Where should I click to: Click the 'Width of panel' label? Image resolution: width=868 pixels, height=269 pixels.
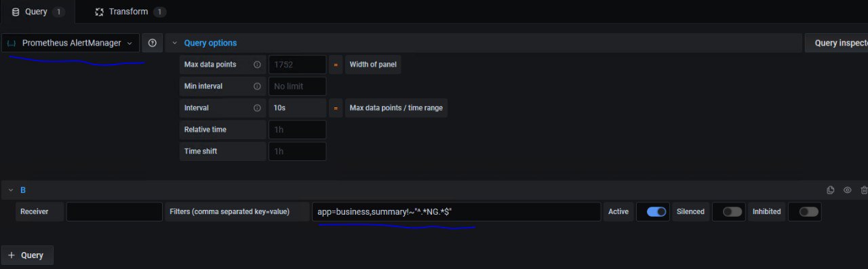pos(373,65)
